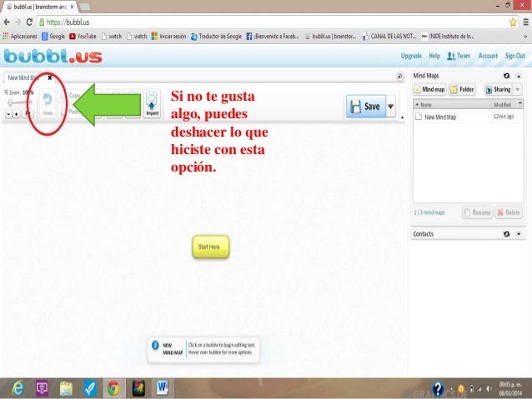Click the zoom in plus button

(x=17, y=114)
